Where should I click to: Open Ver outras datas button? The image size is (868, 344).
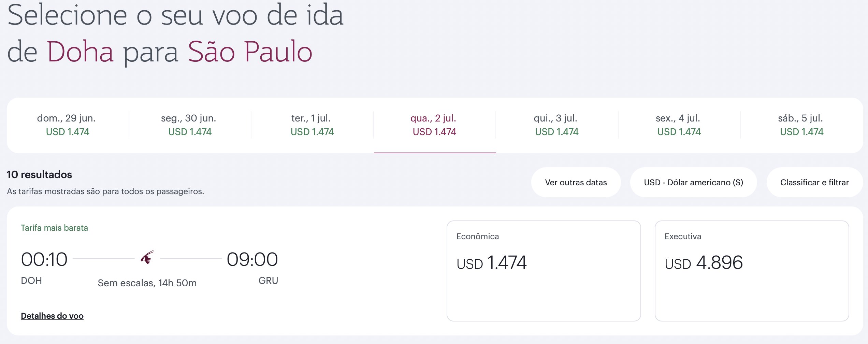pyautogui.click(x=576, y=182)
